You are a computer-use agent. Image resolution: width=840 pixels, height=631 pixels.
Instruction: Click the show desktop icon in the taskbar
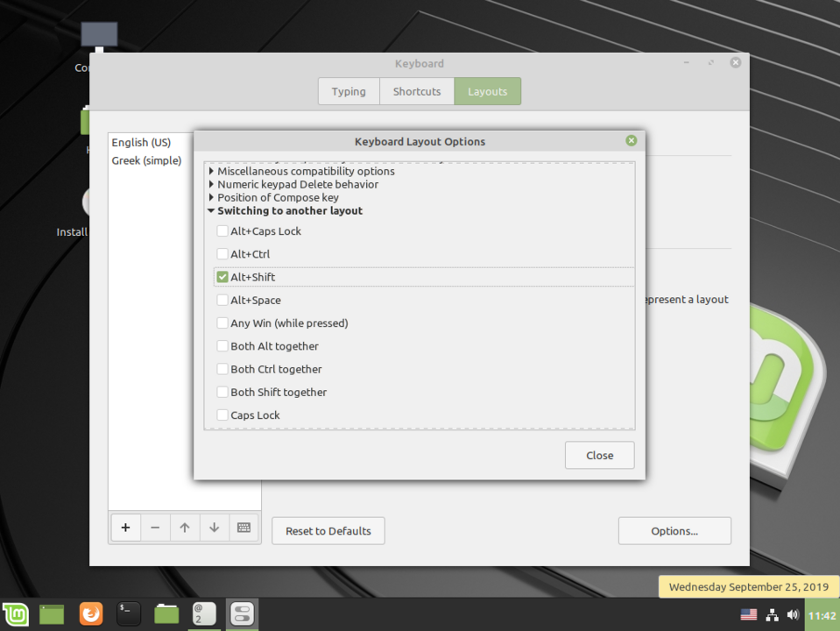(52, 613)
